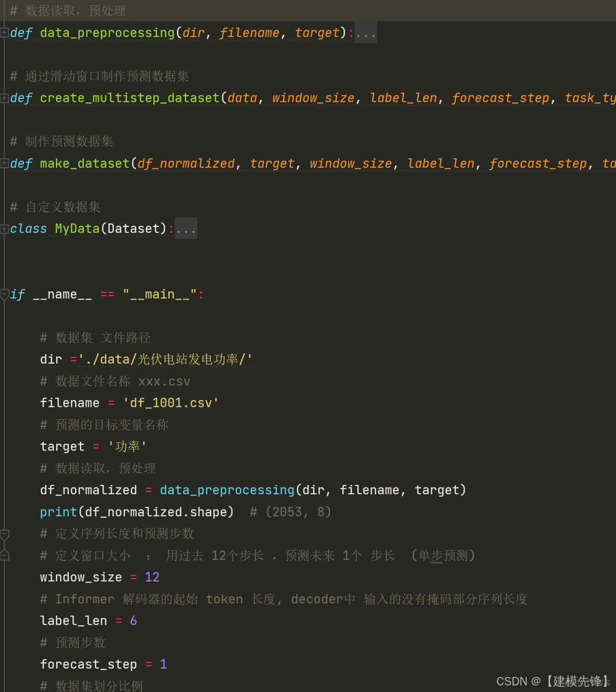
Task: Click forecast_step value 1
Action: pyautogui.click(x=163, y=664)
